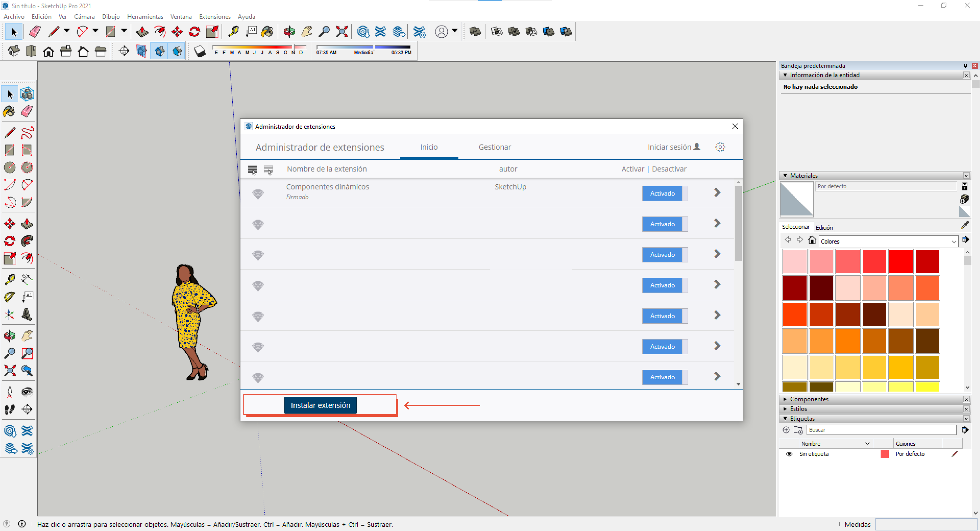This screenshot has height=531, width=980.
Task: Select the Paint Bucket tool in left toolbar
Action: click(x=10, y=112)
